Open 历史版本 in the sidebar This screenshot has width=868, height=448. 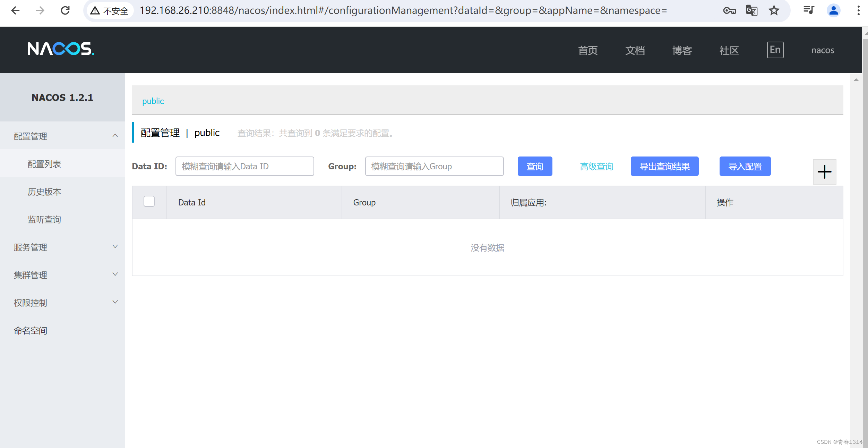62,191
